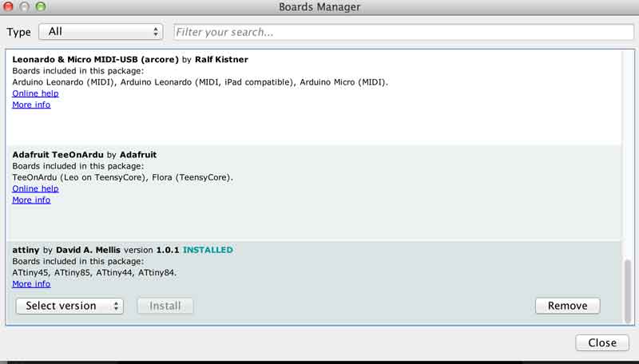
Task: Click the grey minimize window button
Action: [24, 6]
